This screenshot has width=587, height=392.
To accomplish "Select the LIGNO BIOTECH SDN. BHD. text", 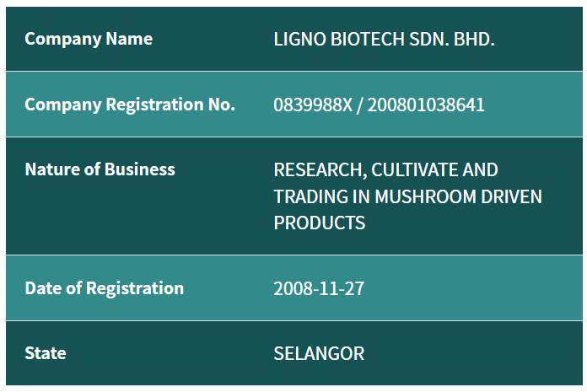I will (384, 39).
